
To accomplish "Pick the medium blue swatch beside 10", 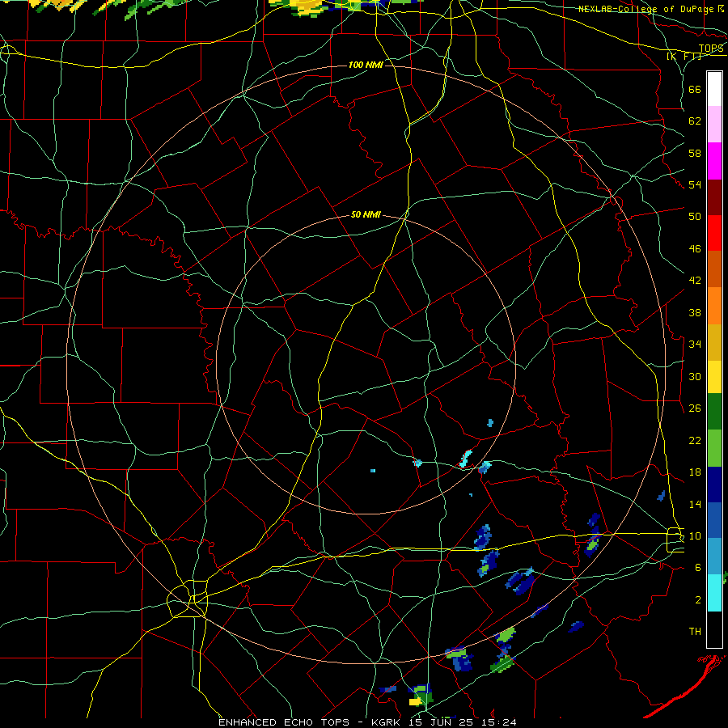I will pos(714,520).
